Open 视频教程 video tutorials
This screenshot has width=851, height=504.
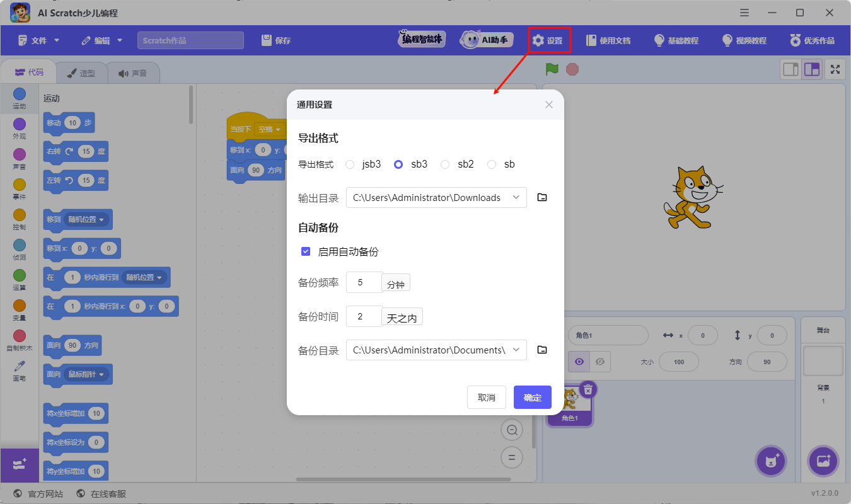(744, 40)
